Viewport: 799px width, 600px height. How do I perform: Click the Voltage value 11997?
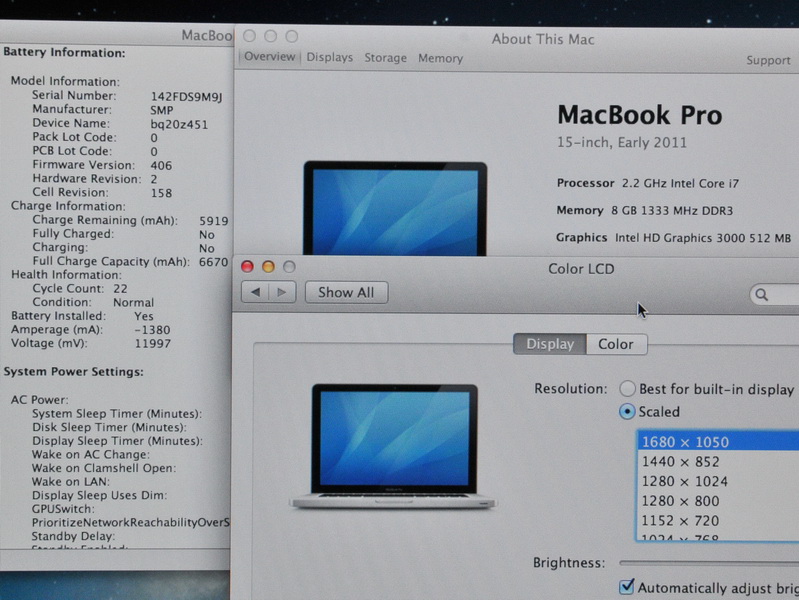click(x=153, y=344)
